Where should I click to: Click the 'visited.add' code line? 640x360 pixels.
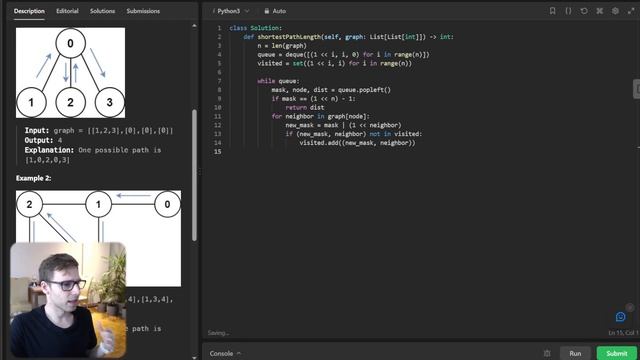[x=357, y=143]
